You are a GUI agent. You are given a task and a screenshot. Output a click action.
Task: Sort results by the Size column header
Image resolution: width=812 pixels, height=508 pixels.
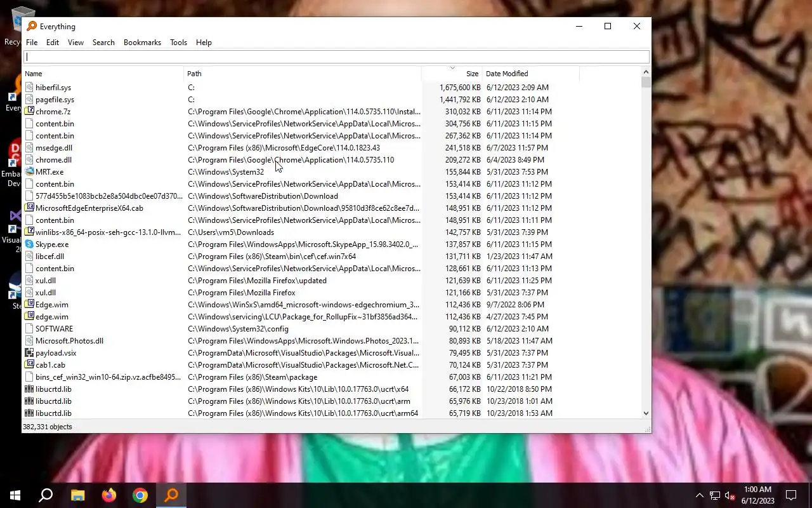tap(452, 74)
